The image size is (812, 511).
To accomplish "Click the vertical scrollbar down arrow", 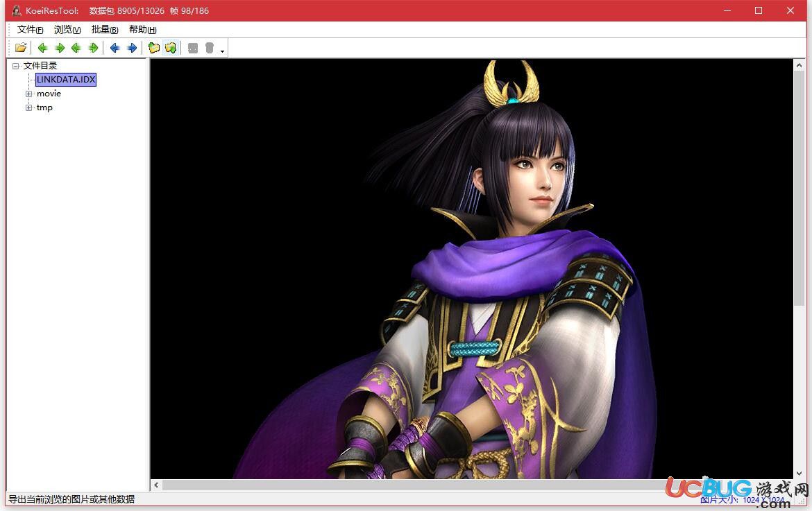I will point(799,474).
